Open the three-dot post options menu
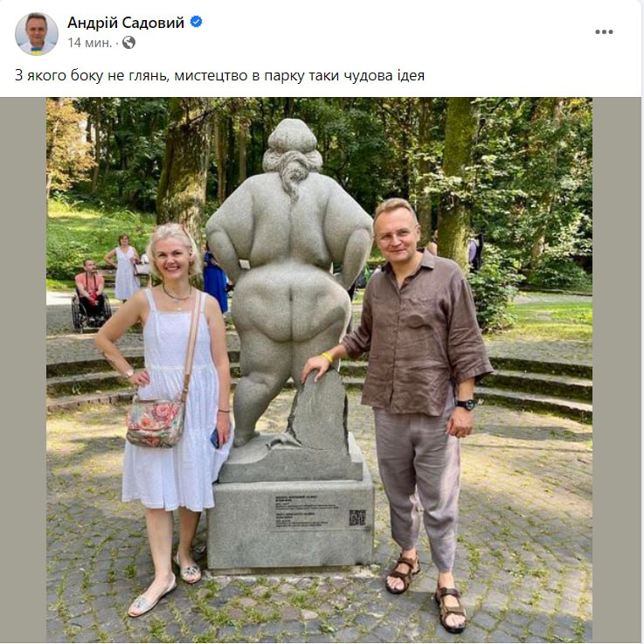 coord(604,32)
